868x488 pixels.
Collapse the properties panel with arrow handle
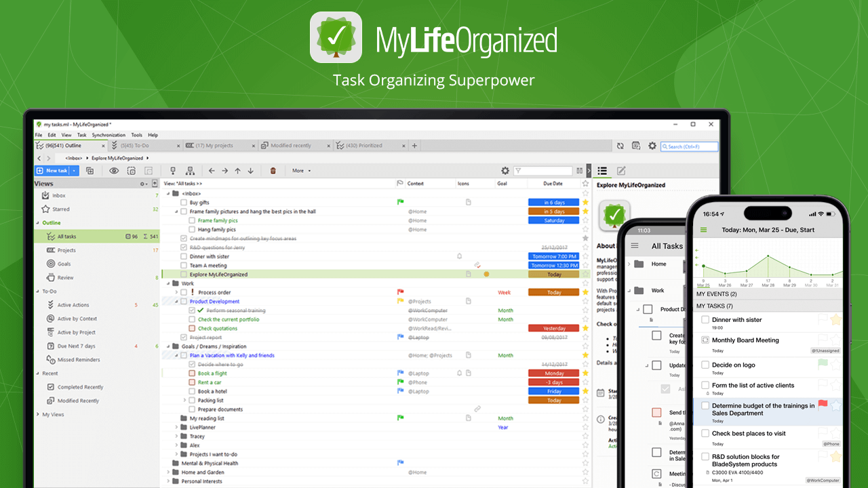pos(589,171)
